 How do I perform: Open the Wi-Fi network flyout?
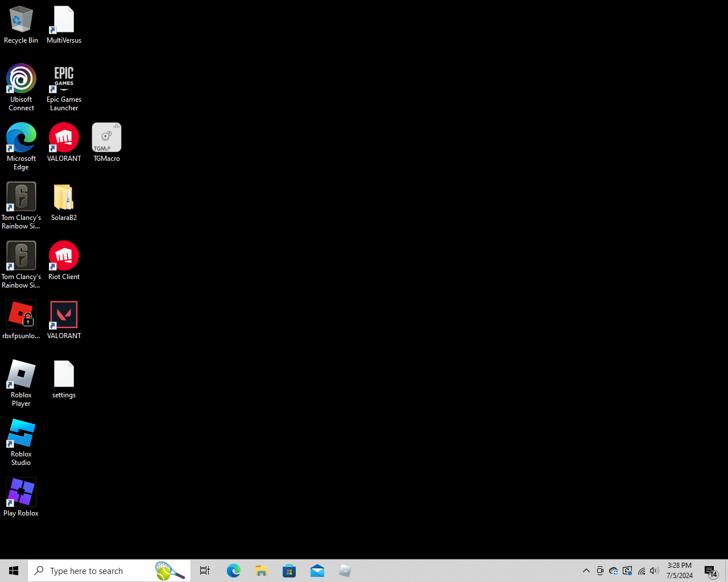(x=641, y=571)
